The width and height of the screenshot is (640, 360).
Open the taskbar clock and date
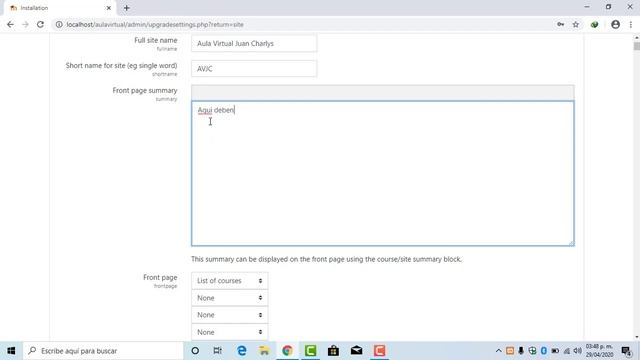[599, 351]
